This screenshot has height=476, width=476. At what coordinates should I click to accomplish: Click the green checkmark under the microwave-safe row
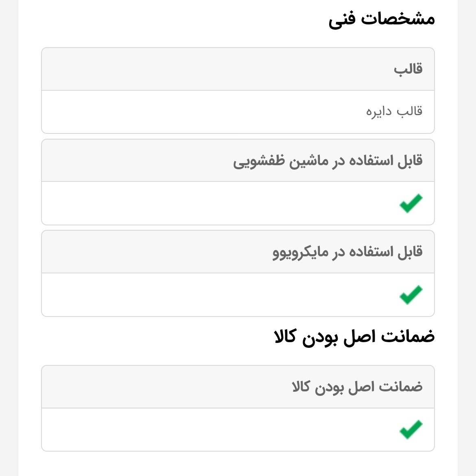[411, 295]
